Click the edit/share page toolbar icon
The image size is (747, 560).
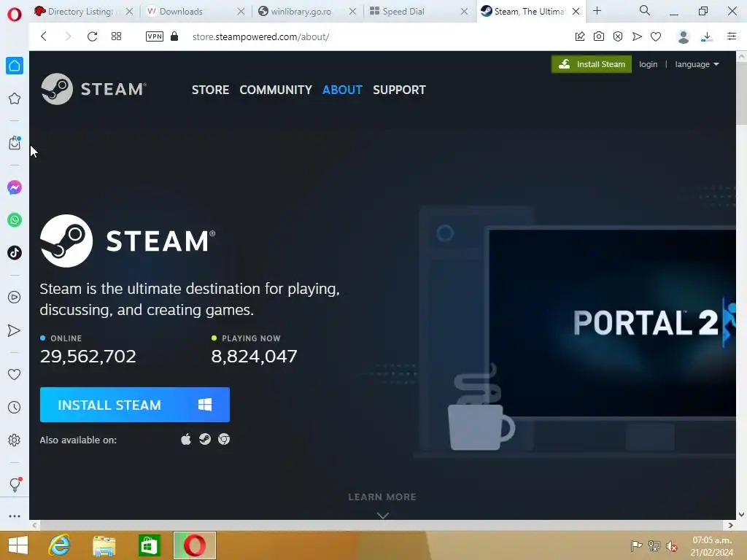580,36
